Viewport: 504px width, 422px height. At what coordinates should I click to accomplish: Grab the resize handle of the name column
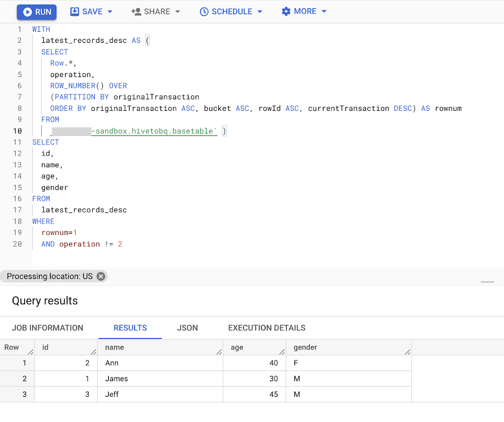click(219, 351)
